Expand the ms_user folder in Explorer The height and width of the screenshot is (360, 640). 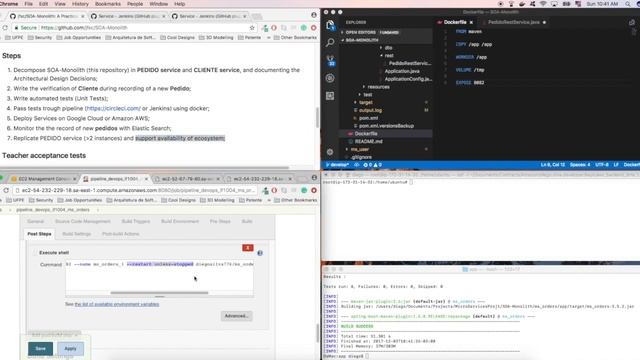pyautogui.click(x=359, y=149)
